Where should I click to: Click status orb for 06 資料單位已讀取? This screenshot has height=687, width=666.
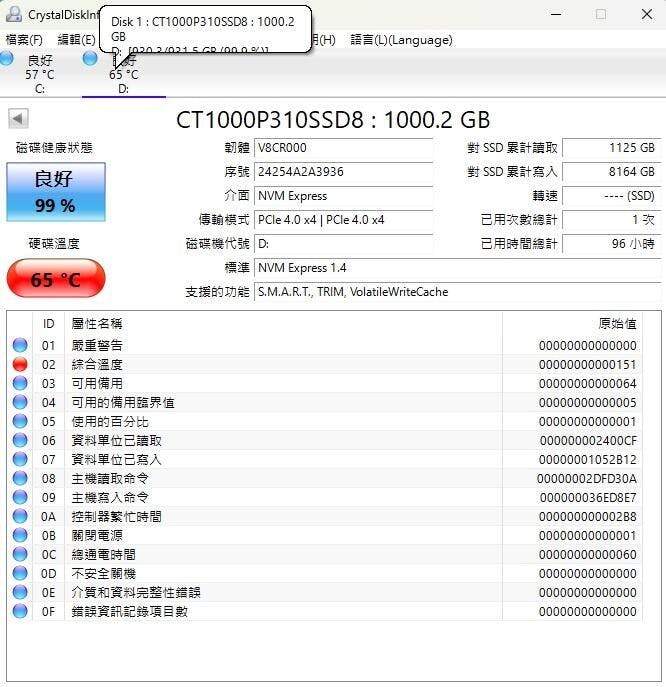(x=20, y=440)
